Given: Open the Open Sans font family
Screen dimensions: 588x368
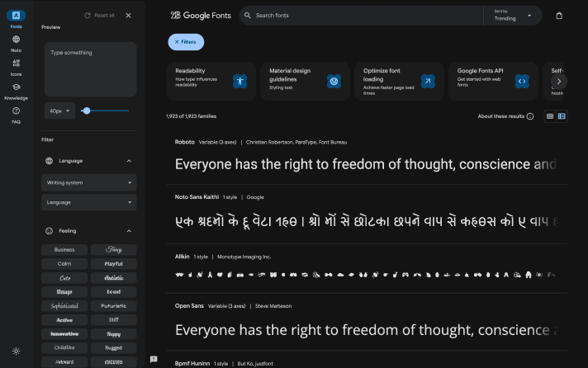Looking at the screenshot, I should tap(189, 306).
